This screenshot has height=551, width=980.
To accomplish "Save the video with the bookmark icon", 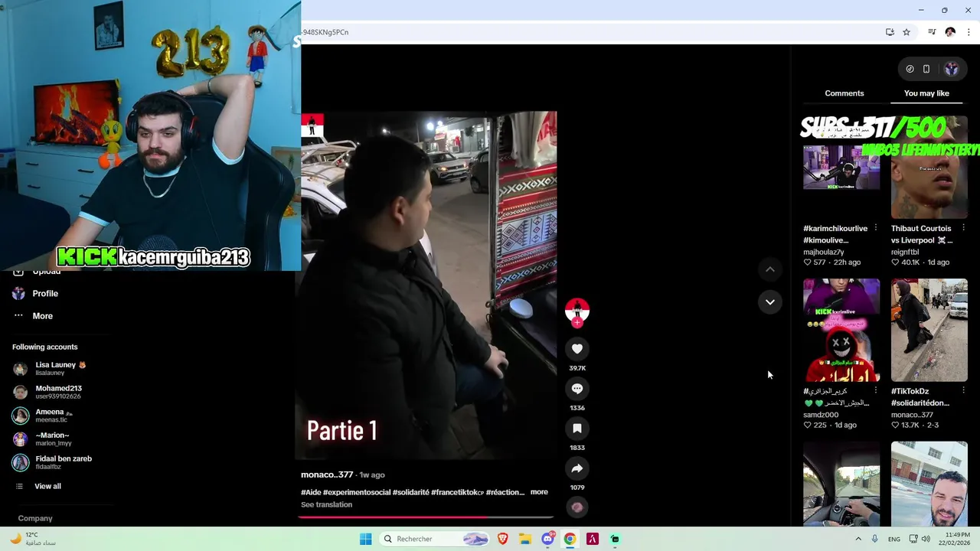I will pyautogui.click(x=577, y=429).
